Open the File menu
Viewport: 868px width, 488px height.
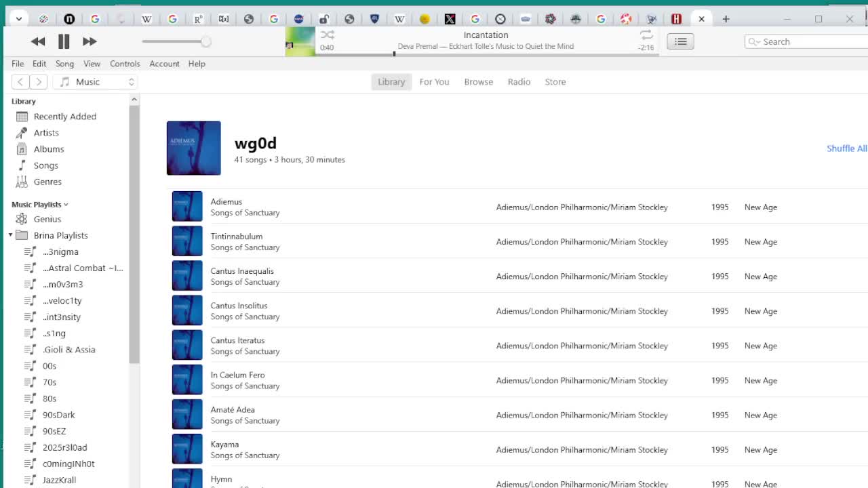(x=18, y=64)
